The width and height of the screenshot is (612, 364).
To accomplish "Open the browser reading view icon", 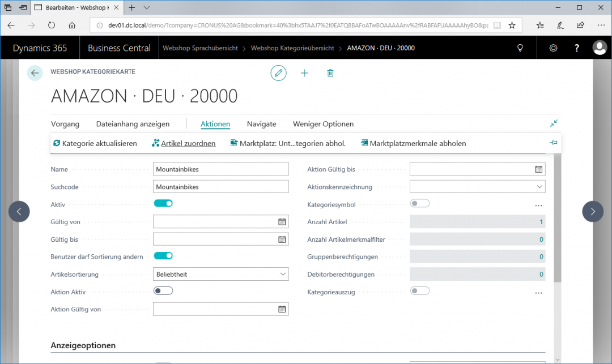I will pyautogui.click(x=497, y=25).
